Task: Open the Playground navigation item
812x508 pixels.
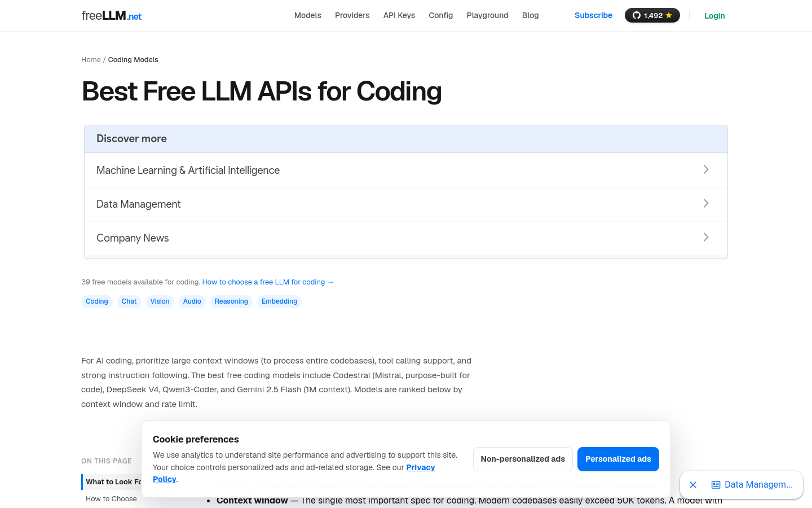Action: coord(488,15)
